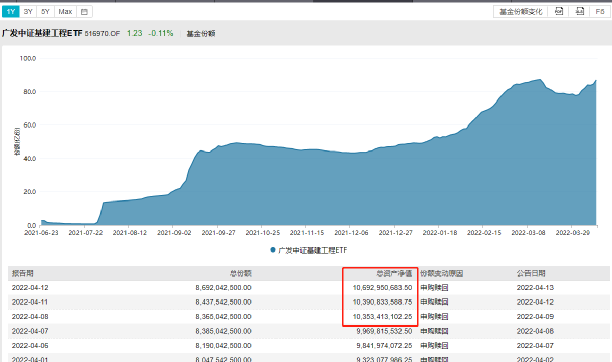This screenshot has width=612, height=362.
Task: Toggle the 广发中证基建工程ETF legend marker
Action: [x=273, y=250]
